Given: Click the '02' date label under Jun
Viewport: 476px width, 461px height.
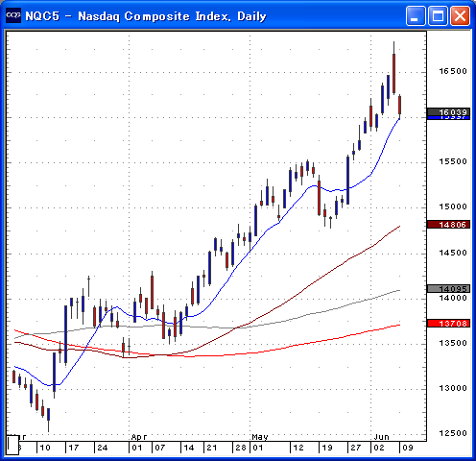Looking at the screenshot, I should [x=379, y=448].
